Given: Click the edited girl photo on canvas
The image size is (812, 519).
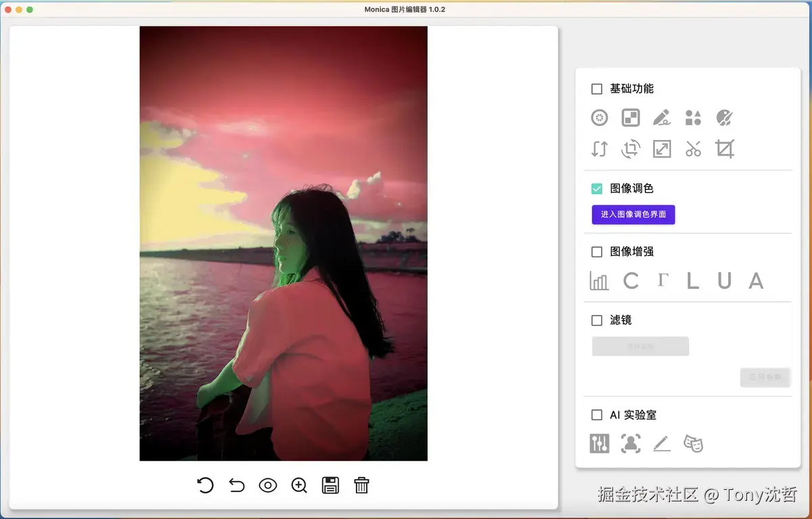Looking at the screenshot, I should 284,244.
